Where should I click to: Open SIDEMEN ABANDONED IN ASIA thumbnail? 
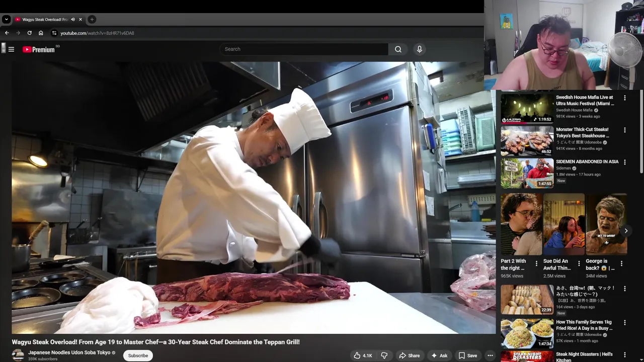tap(527, 172)
